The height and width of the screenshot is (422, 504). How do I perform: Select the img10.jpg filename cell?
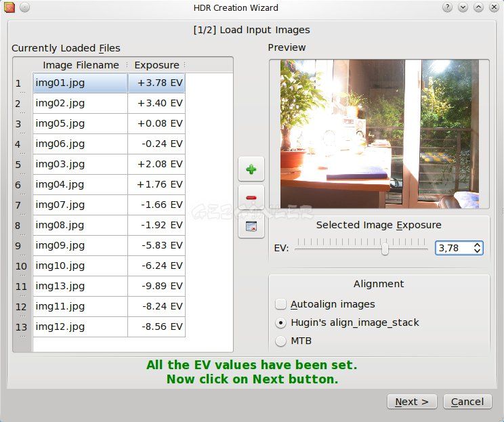click(x=81, y=266)
